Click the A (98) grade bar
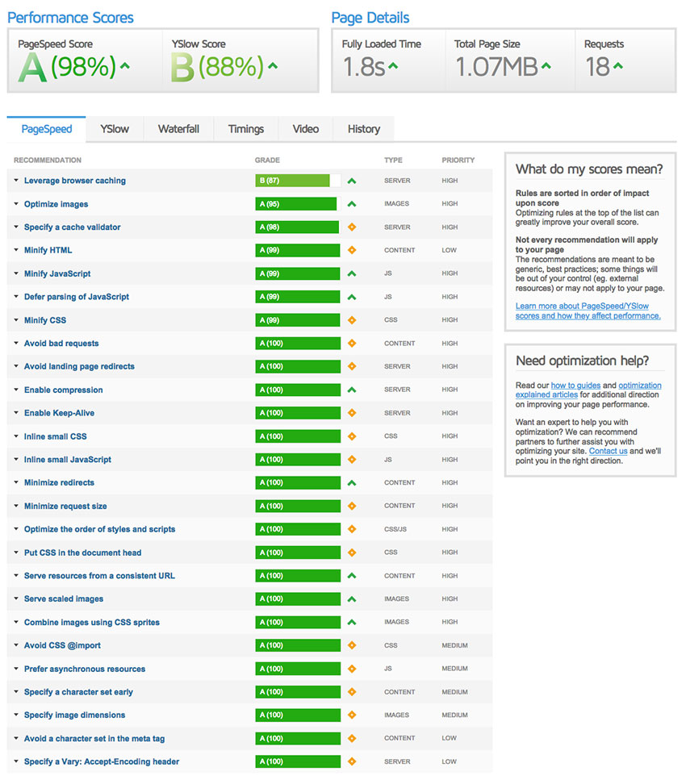 click(x=298, y=227)
